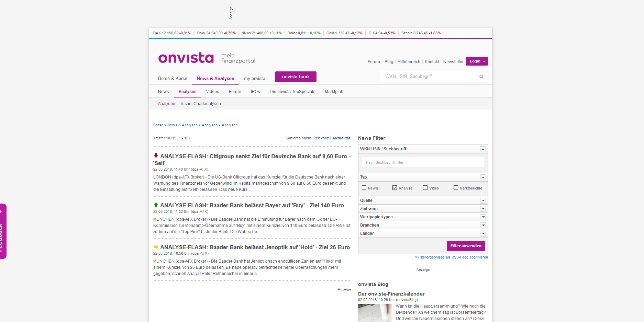Image resolution: width=644 pixels, height=322 pixels.
Task: Click the Gold ticker quote
Action: [x=344, y=33]
